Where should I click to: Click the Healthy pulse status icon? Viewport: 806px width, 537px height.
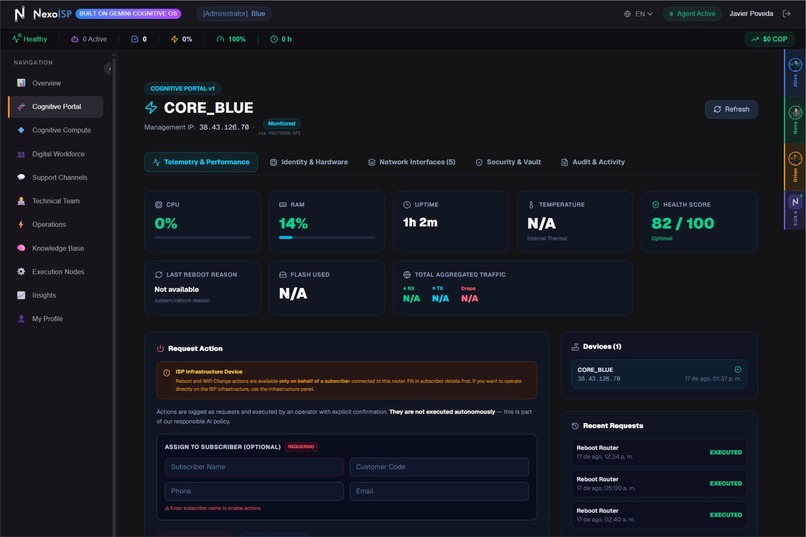click(16, 39)
